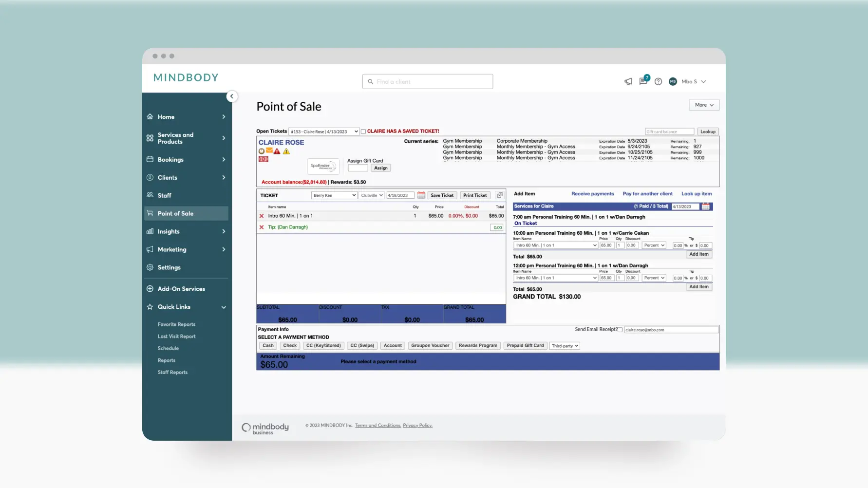Click the Receive payments link

click(x=592, y=194)
